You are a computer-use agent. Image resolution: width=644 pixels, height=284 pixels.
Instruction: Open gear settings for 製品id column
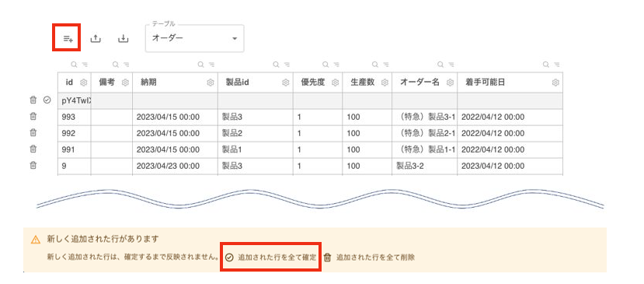(x=286, y=82)
